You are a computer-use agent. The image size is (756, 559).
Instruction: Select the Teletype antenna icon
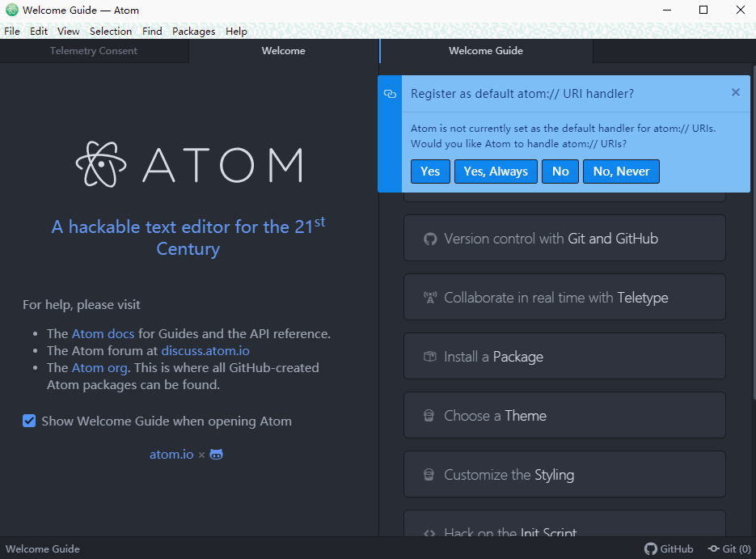pos(429,297)
